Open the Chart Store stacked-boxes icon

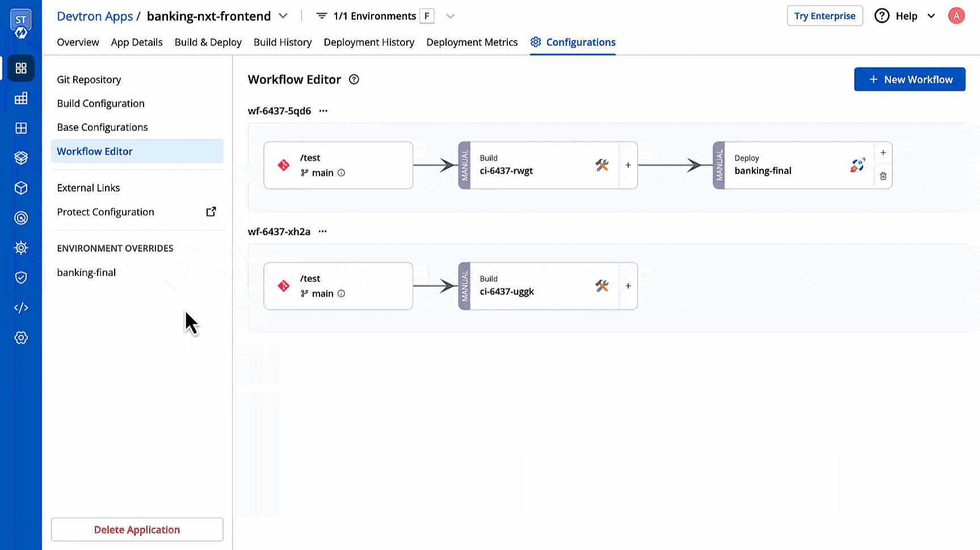coord(21,158)
